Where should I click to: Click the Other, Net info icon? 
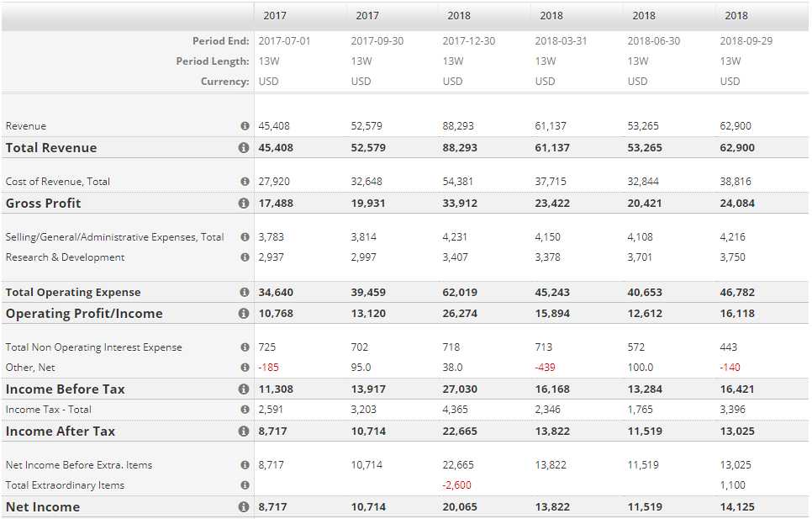245,368
